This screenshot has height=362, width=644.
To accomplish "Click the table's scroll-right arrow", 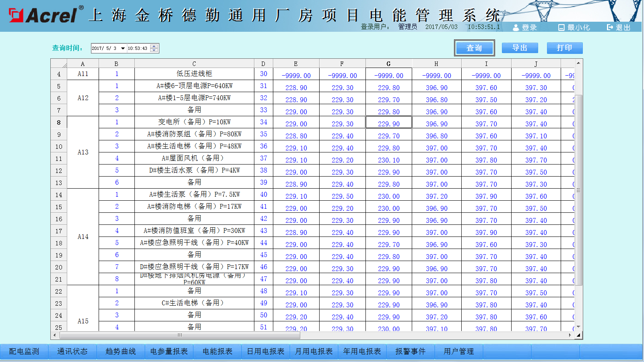I will tap(570, 335).
